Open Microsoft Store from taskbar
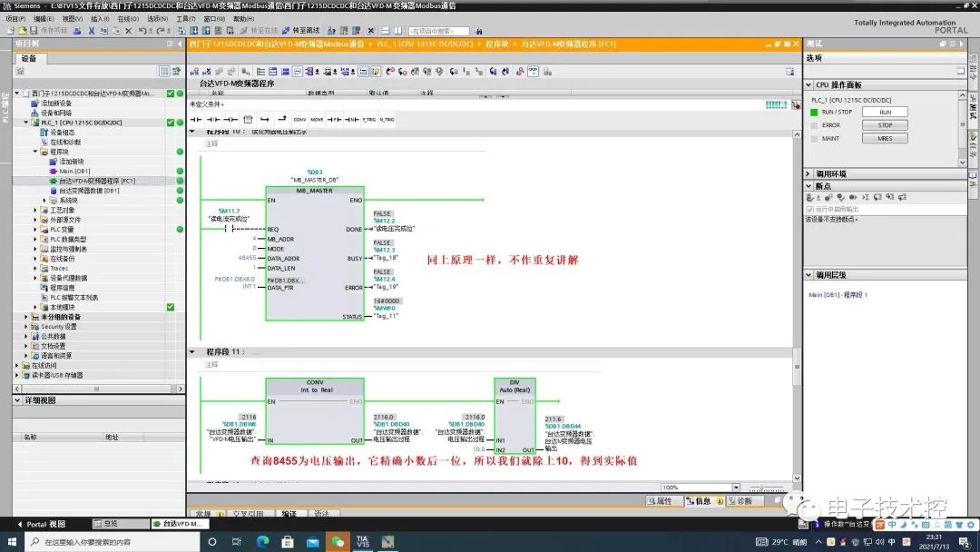This screenshot has height=552, width=980. point(288,541)
